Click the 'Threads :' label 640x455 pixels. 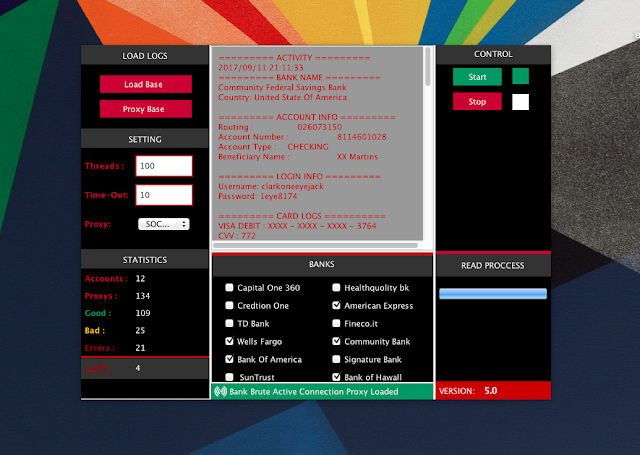(x=104, y=166)
